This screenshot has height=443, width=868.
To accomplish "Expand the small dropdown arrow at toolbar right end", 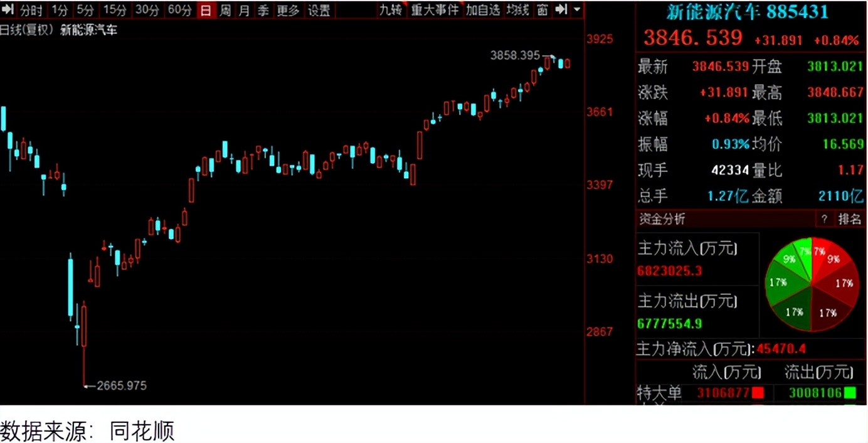I will (577, 10).
